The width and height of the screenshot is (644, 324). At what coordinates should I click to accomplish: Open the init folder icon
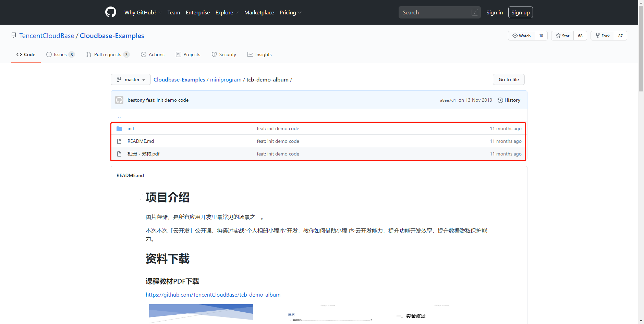click(x=119, y=129)
